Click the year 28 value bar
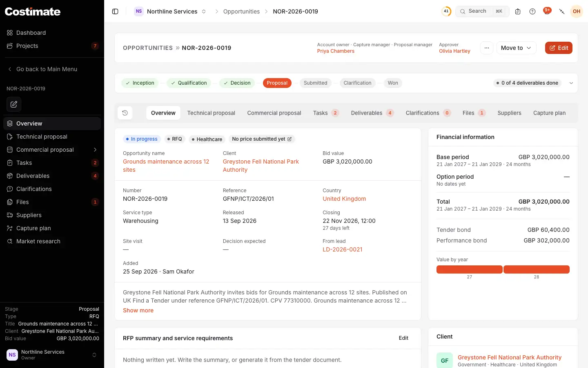The height and width of the screenshot is (368, 588). pos(537,269)
